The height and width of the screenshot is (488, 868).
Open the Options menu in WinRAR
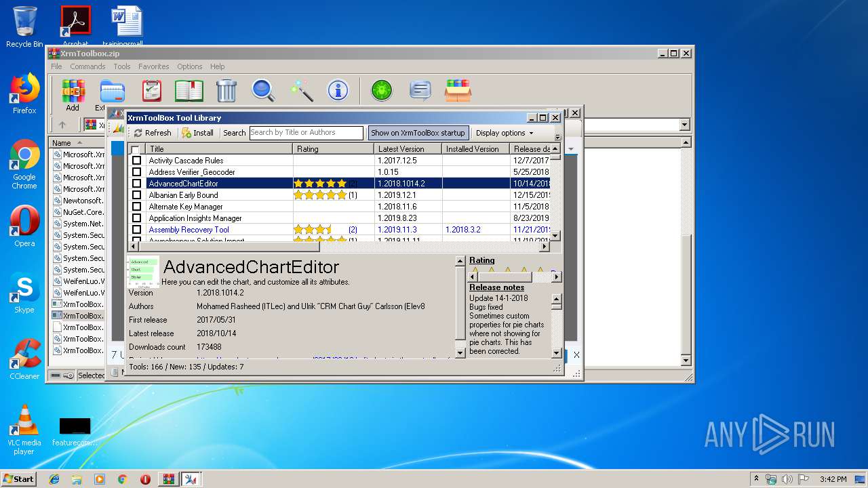coord(190,66)
